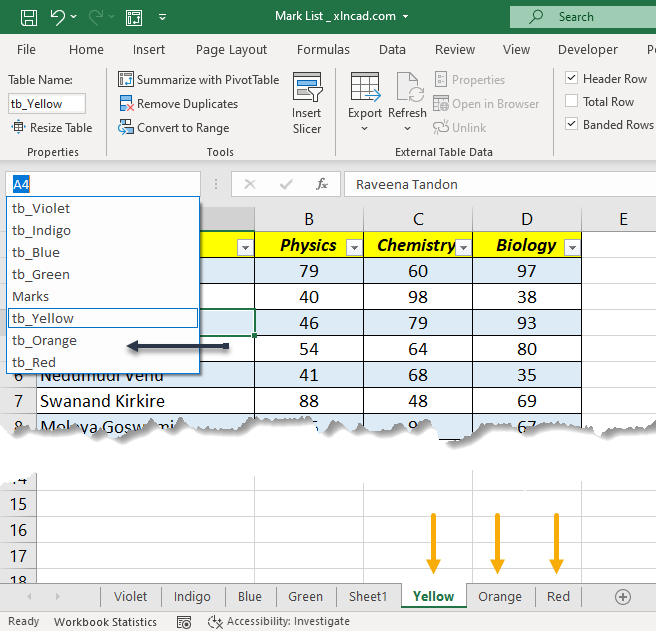Open the File tab
This screenshot has height=631, width=656.
click(x=26, y=49)
